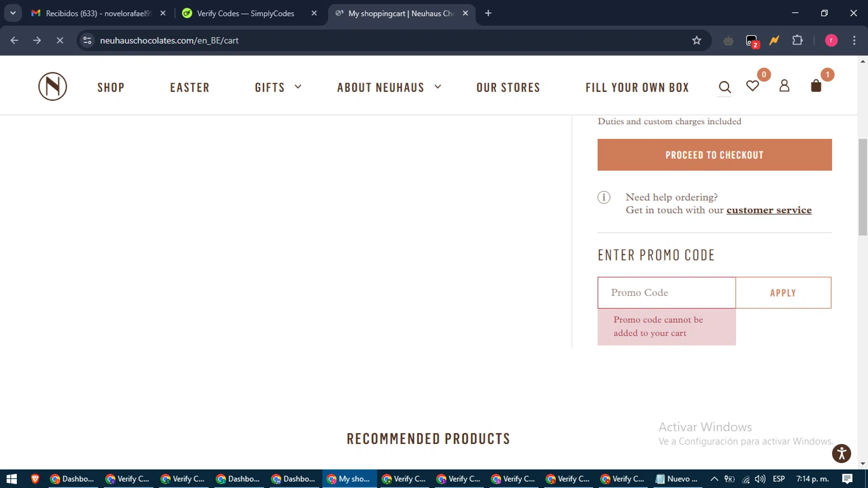Open the Chrome profile avatar
Image resolution: width=868 pixels, height=488 pixels.
pyautogui.click(x=831, y=41)
